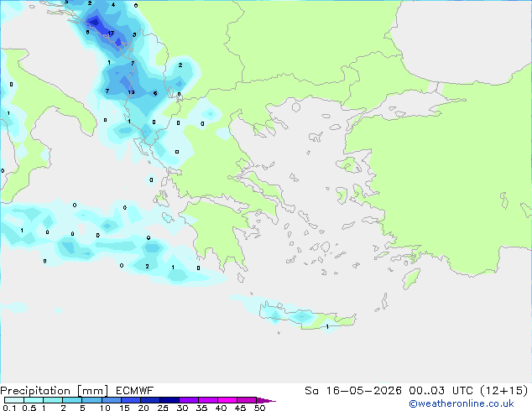The image size is (532, 411).
Task: Click the "1" value over Crete
Action: (327, 327)
